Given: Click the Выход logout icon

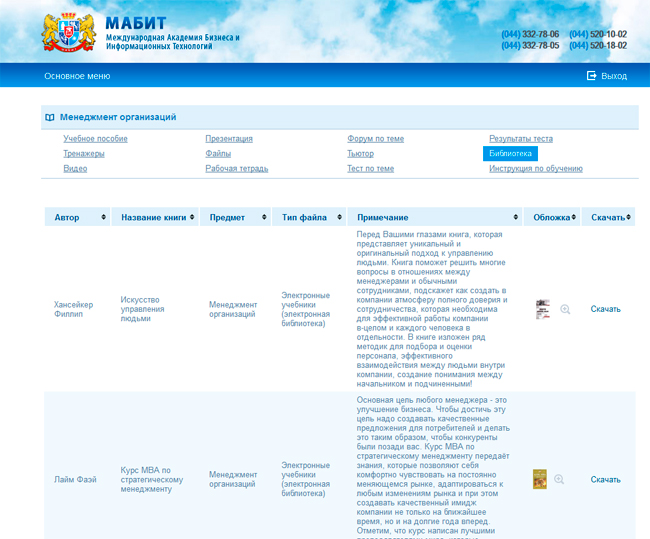Looking at the screenshot, I should (x=591, y=76).
